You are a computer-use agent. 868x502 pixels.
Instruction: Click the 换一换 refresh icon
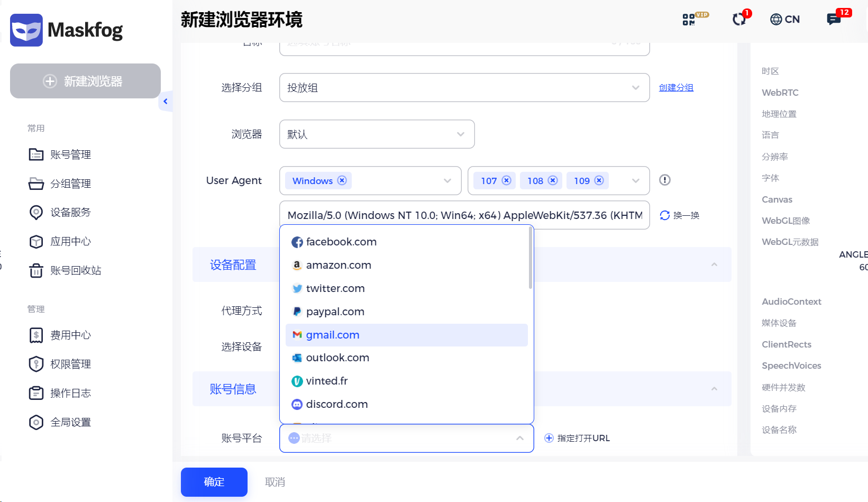pos(665,215)
